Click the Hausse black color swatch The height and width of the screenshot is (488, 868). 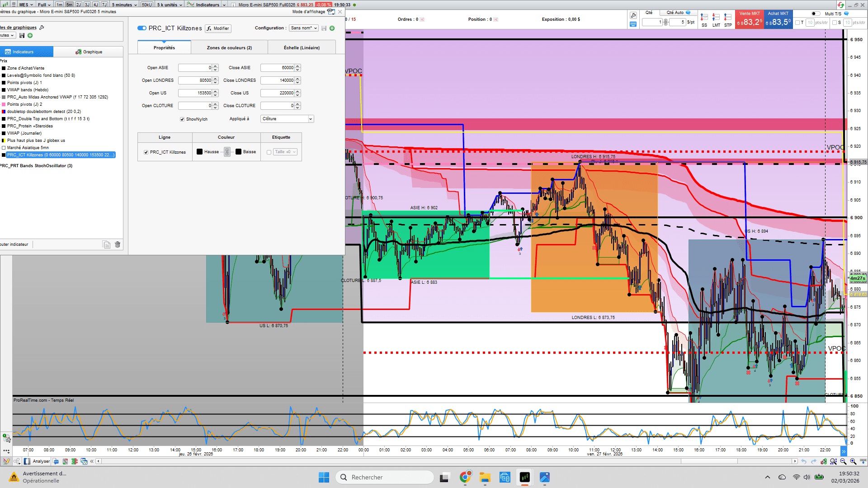click(199, 152)
